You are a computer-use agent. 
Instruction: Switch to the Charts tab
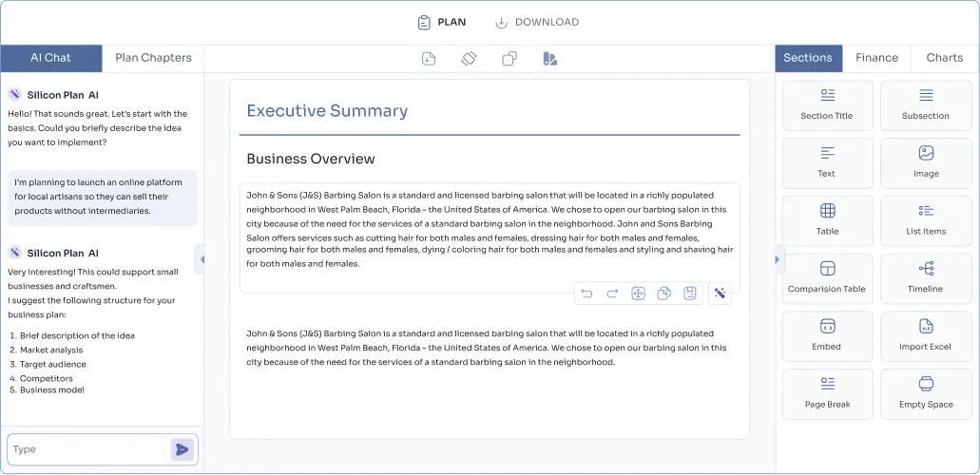945,58
